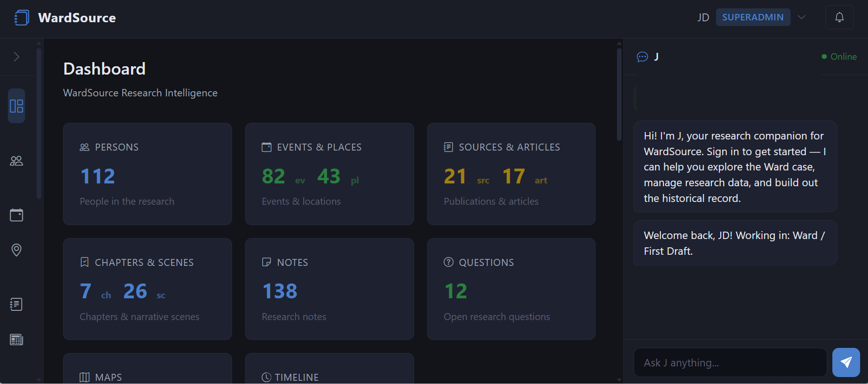Open the Articles newspaper icon in the sidebar

click(x=17, y=340)
